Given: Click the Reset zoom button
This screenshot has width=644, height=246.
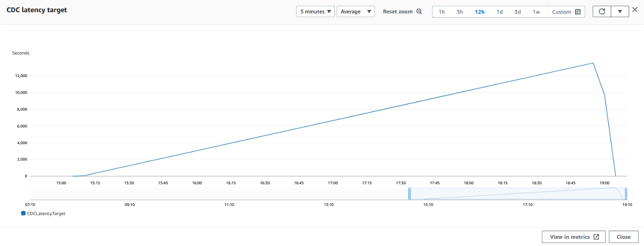Looking at the screenshot, I should pyautogui.click(x=402, y=12).
